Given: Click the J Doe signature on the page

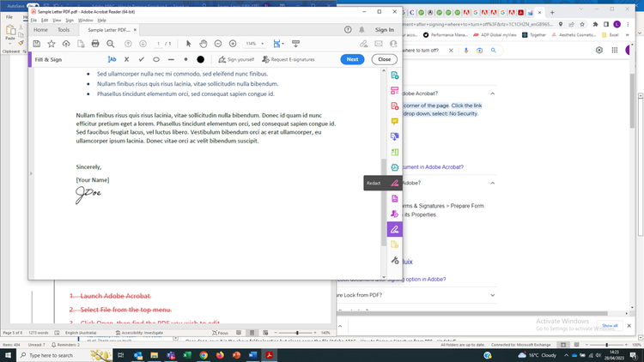Looking at the screenshot, I should 88,195.
